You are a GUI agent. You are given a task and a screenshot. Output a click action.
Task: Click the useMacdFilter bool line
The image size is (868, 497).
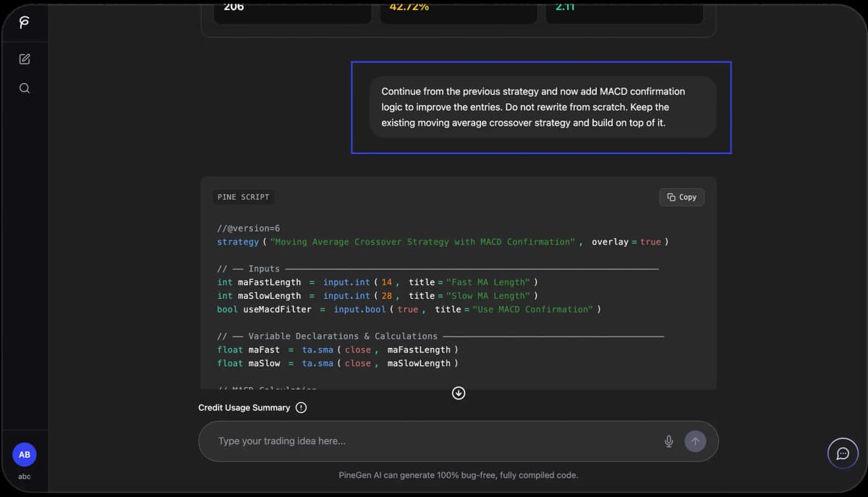click(x=409, y=310)
